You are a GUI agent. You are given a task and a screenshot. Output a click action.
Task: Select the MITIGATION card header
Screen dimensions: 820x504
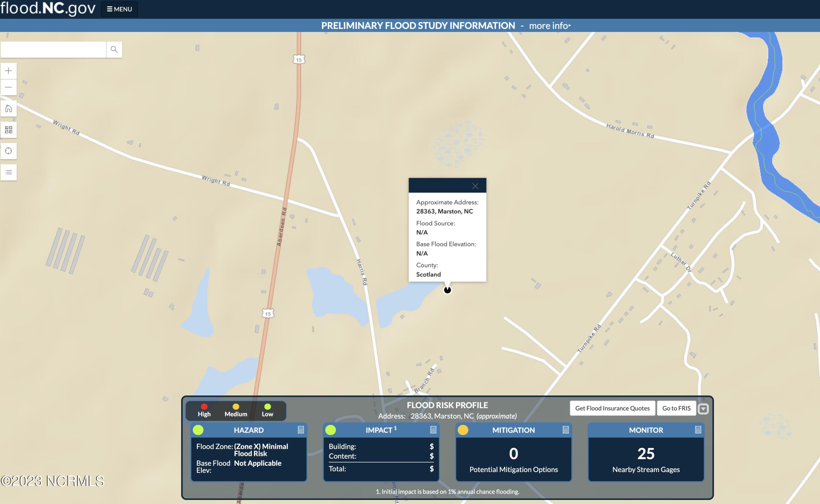pyautogui.click(x=514, y=430)
